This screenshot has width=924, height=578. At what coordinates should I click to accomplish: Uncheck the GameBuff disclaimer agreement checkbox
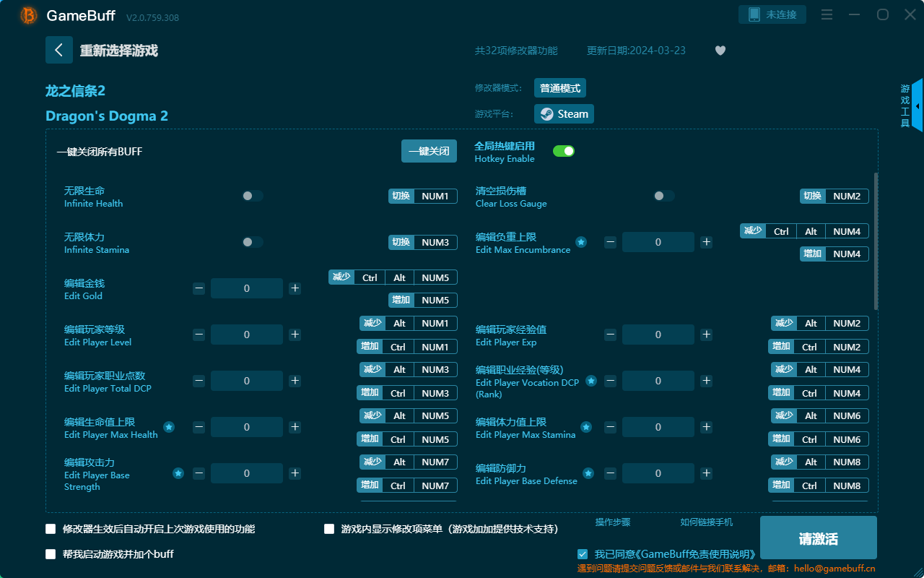pos(583,554)
